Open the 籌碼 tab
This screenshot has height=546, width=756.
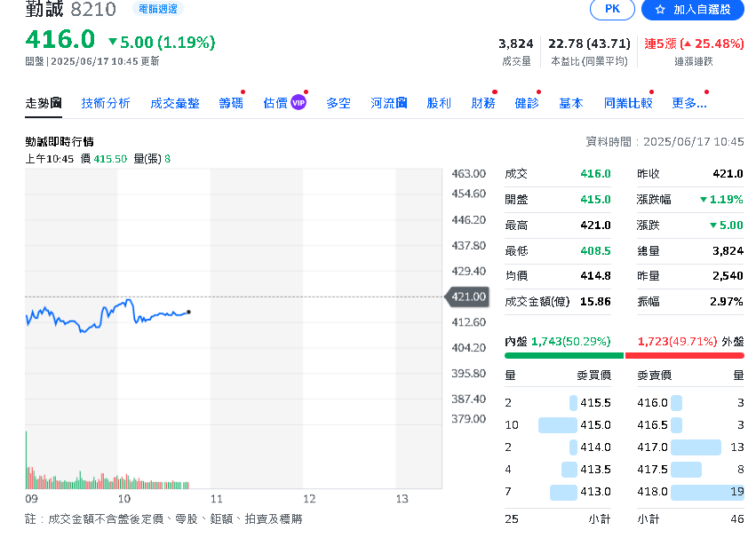pyautogui.click(x=231, y=103)
